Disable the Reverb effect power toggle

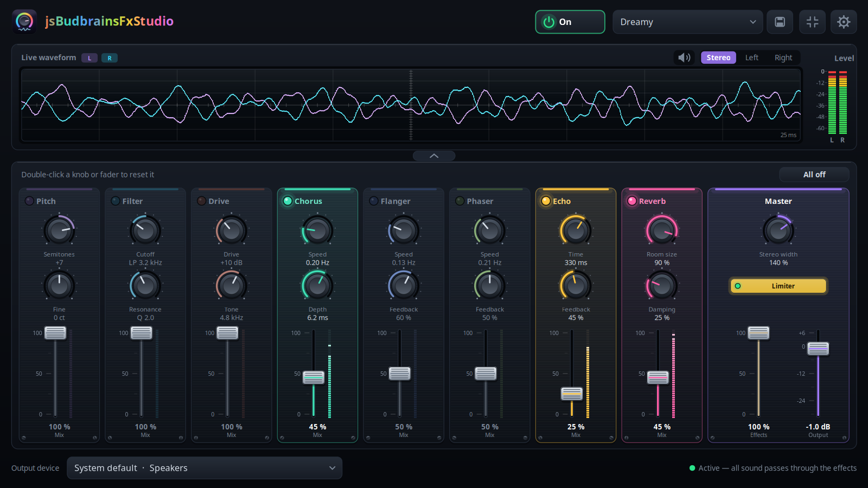point(632,201)
